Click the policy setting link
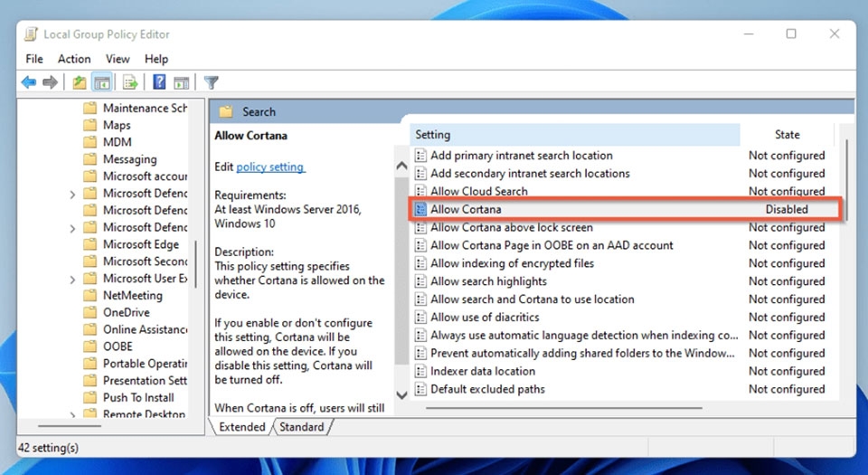The image size is (868, 475). 270,166
